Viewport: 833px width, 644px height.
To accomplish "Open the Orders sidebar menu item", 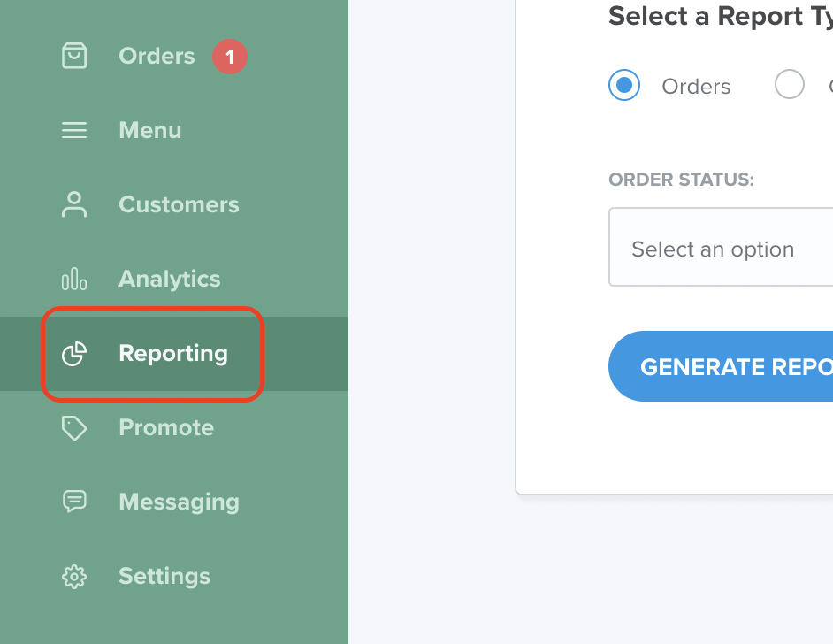I will click(157, 56).
